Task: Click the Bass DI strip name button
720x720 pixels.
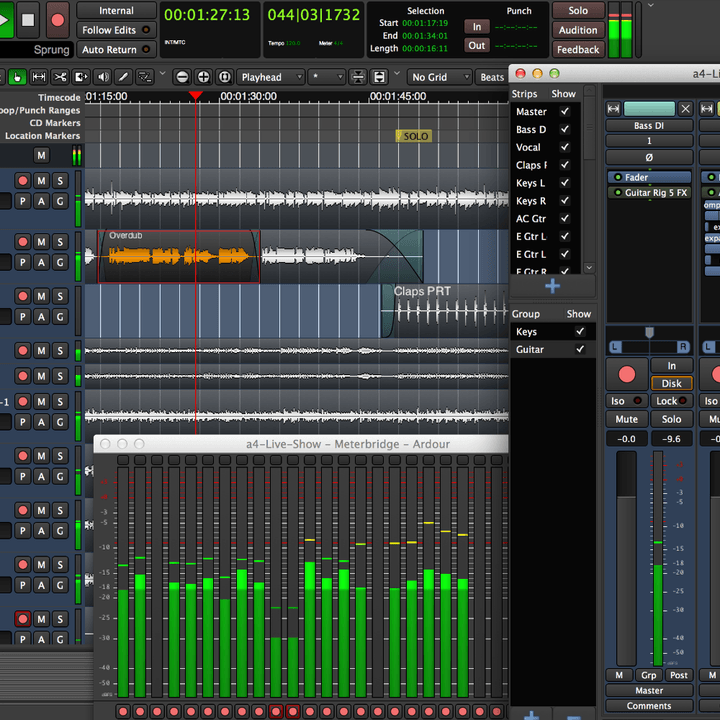Action: (649, 126)
